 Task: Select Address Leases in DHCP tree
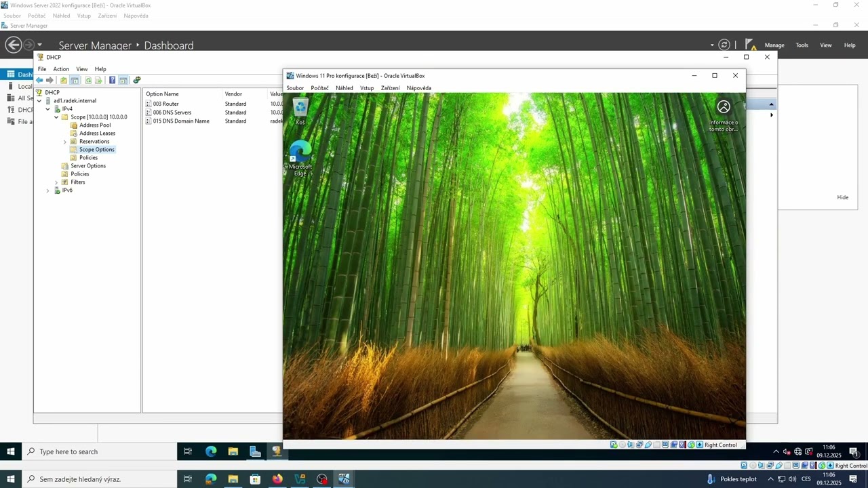pos(97,134)
